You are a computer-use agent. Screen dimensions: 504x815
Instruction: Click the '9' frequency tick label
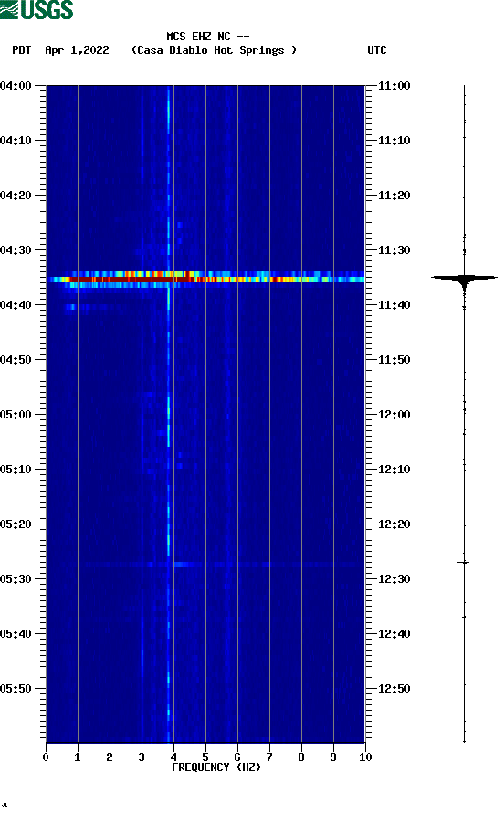(x=333, y=757)
